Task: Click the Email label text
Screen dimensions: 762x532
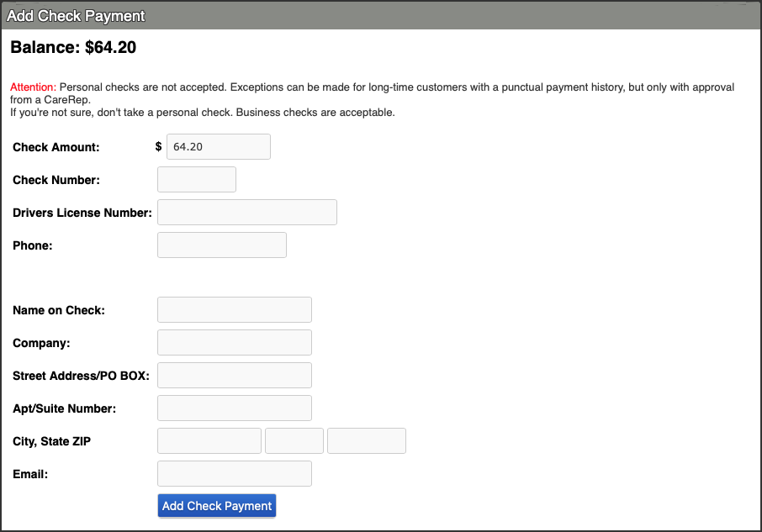Action: [30, 474]
